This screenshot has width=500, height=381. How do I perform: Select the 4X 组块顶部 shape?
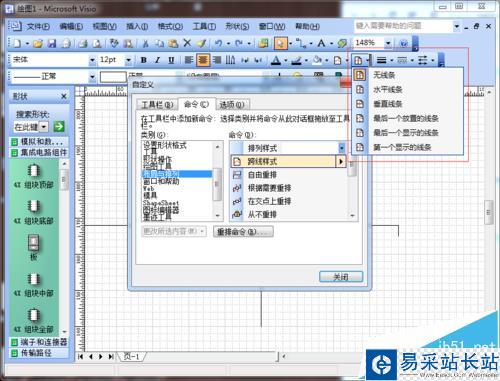coord(34,177)
